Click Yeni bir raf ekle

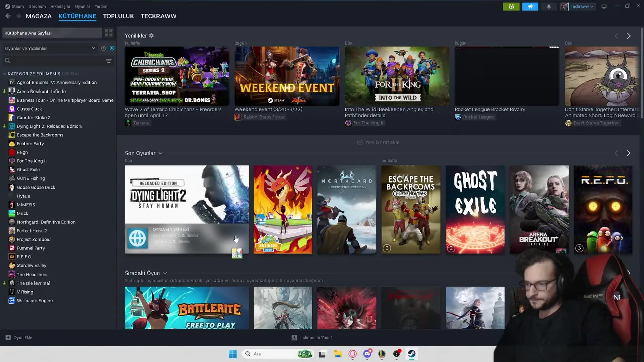click(378, 142)
